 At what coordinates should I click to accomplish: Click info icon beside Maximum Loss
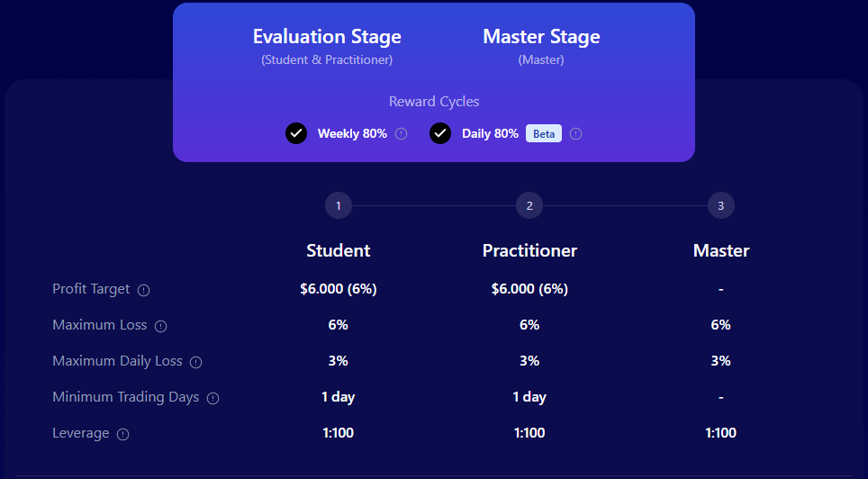161,326
